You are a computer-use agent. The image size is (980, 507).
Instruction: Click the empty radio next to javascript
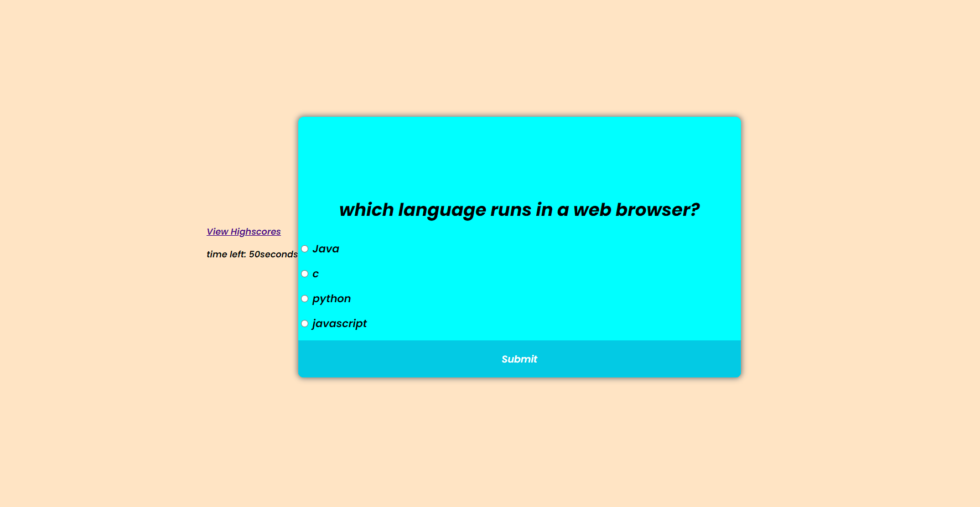click(305, 323)
